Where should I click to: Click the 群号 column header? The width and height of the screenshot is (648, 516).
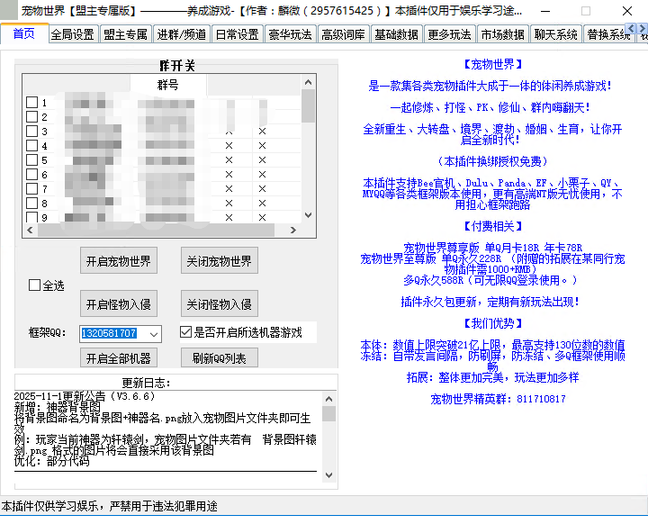click(168, 85)
